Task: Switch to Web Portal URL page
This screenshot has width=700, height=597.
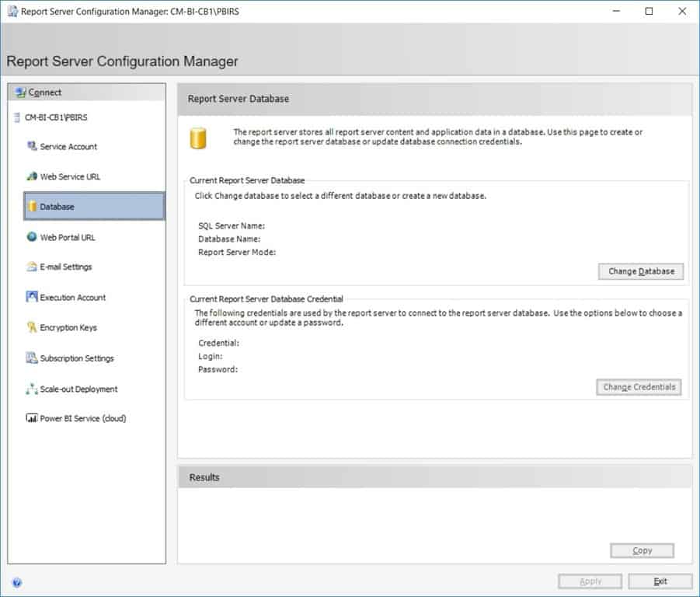Action: point(68,238)
